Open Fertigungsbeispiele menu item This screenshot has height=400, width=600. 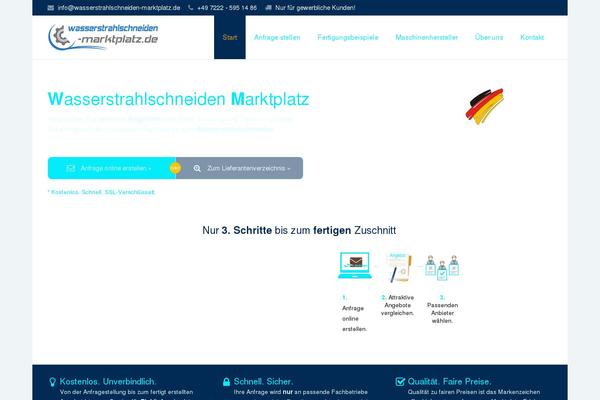[348, 38]
